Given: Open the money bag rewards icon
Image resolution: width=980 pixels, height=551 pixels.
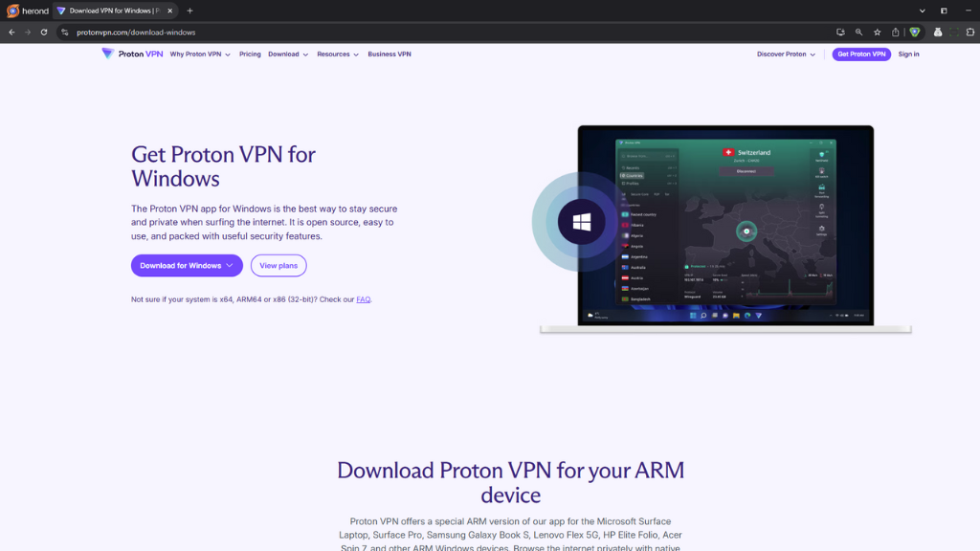Looking at the screenshot, I should pos(938,32).
